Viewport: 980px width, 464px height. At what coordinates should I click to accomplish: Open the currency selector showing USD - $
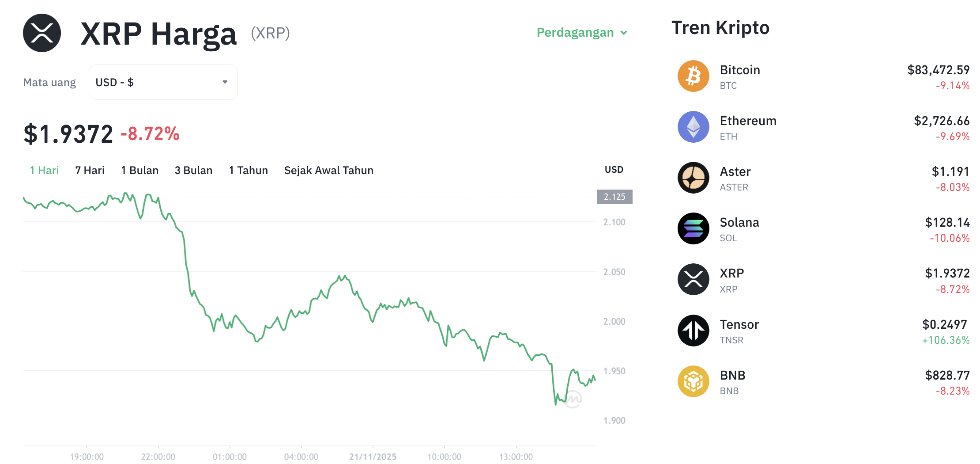[x=163, y=82]
